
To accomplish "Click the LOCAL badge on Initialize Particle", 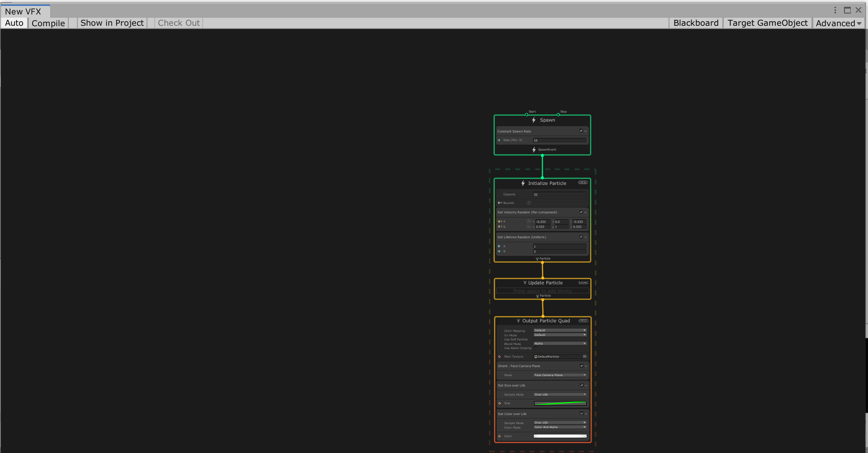I will tap(583, 183).
